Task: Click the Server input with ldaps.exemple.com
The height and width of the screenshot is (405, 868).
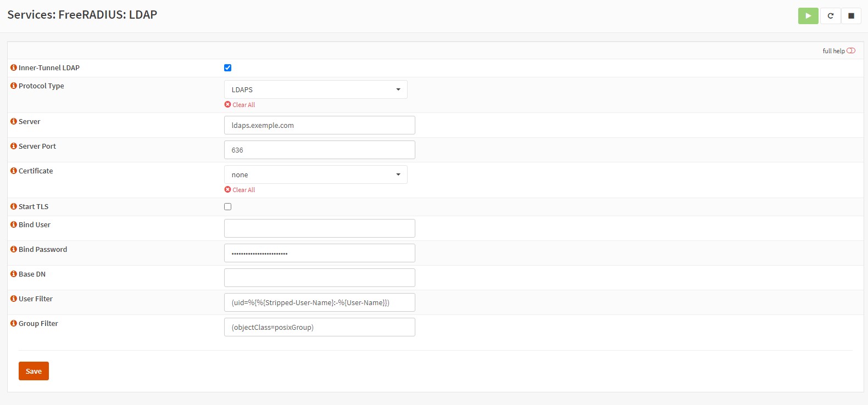Action: 320,125
